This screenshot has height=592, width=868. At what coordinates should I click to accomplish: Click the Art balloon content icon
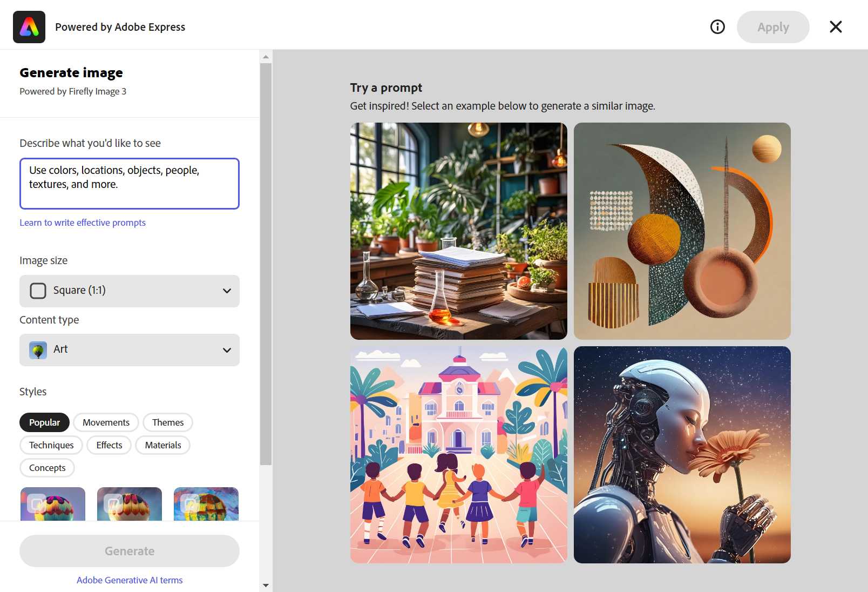pos(38,350)
